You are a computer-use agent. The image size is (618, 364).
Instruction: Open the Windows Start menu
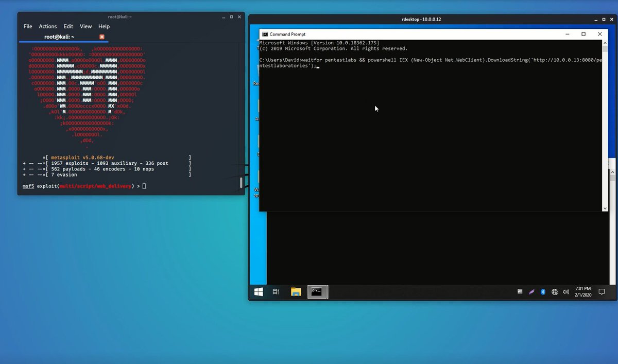[259, 292]
